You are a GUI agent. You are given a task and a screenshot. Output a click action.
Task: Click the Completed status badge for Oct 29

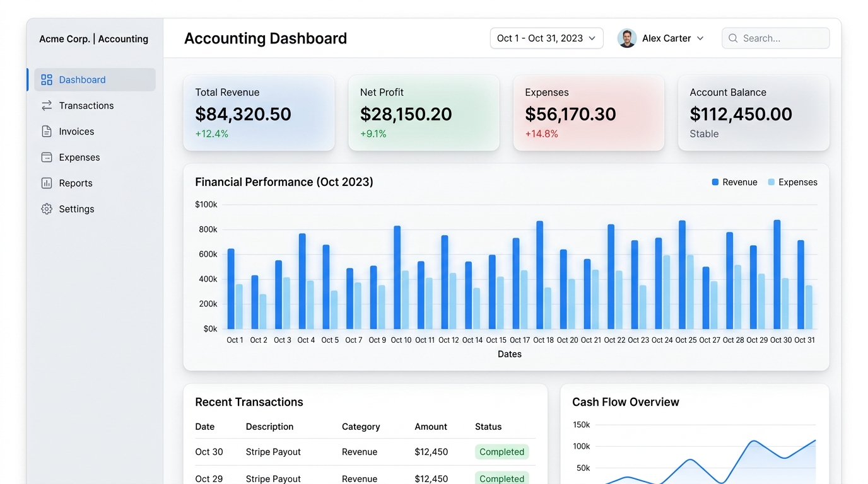pos(501,478)
